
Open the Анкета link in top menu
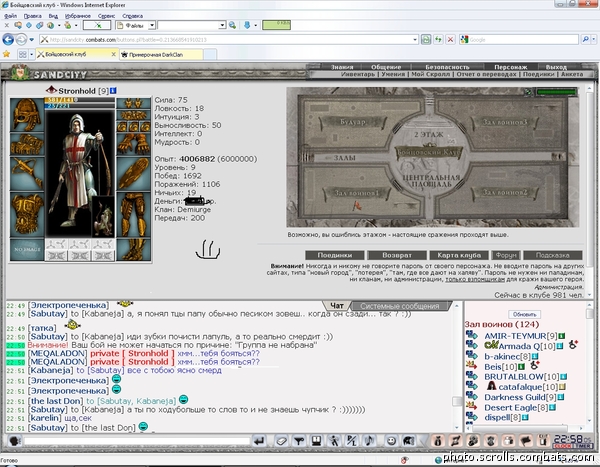click(572, 74)
